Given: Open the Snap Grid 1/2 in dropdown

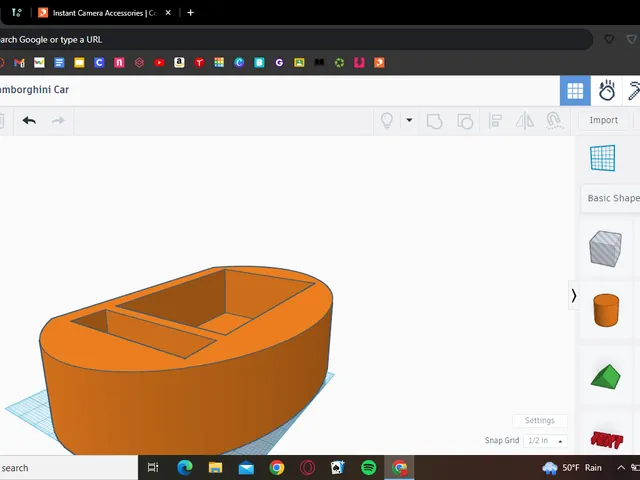Looking at the screenshot, I should pyautogui.click(x=545, y=441).
